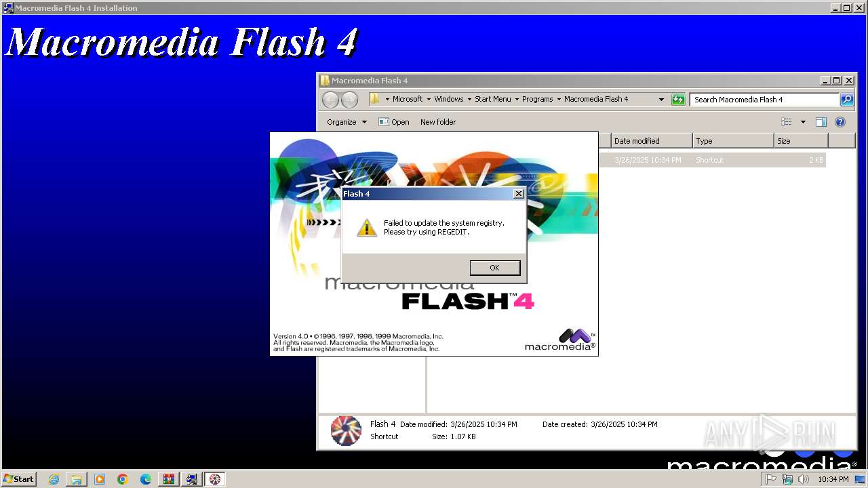Click the Search Macromedia Flash 4 field
This screenshot has width=868, height=488.
point(764,100)
